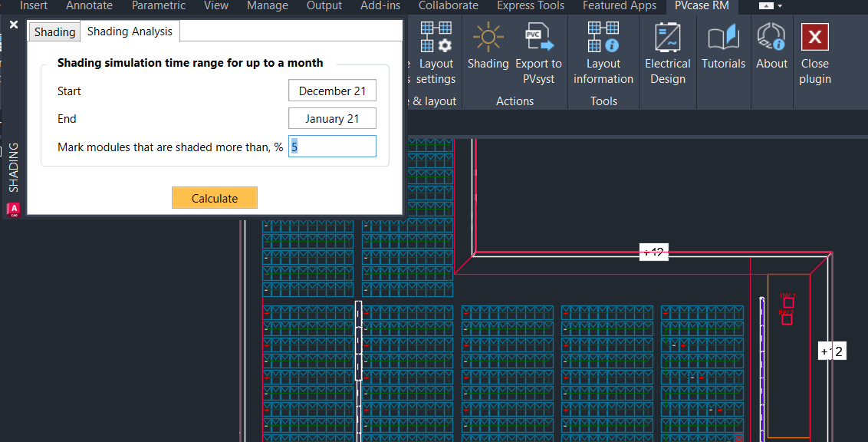Click the shaded percentage threshold input field

click(x=332, y=147)
